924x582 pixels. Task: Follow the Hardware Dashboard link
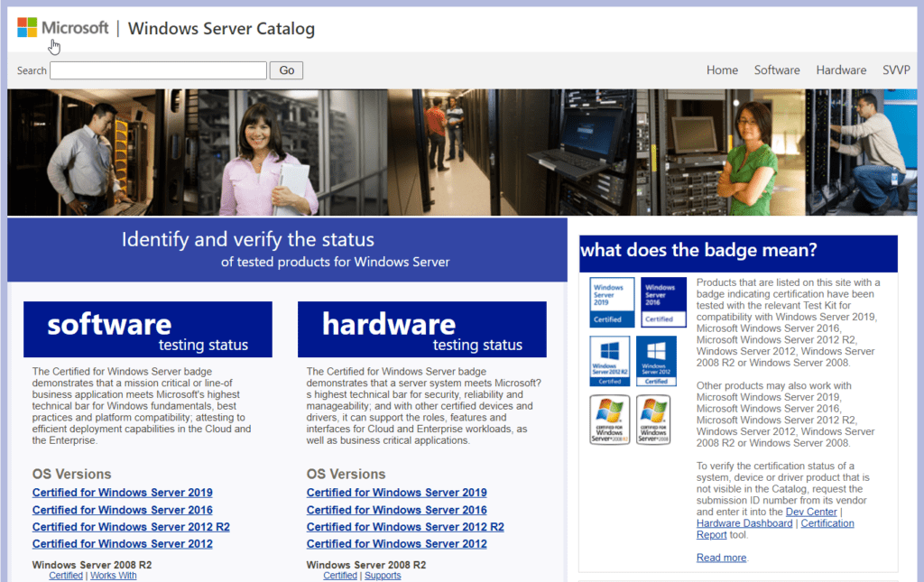point(744,523)
